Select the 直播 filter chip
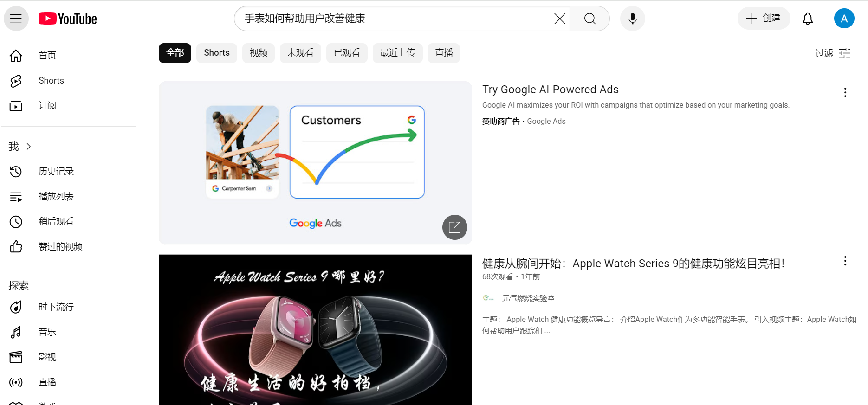The height and width of the screenshot is (405, 868). pyautogui.click(x=444, y=53)
